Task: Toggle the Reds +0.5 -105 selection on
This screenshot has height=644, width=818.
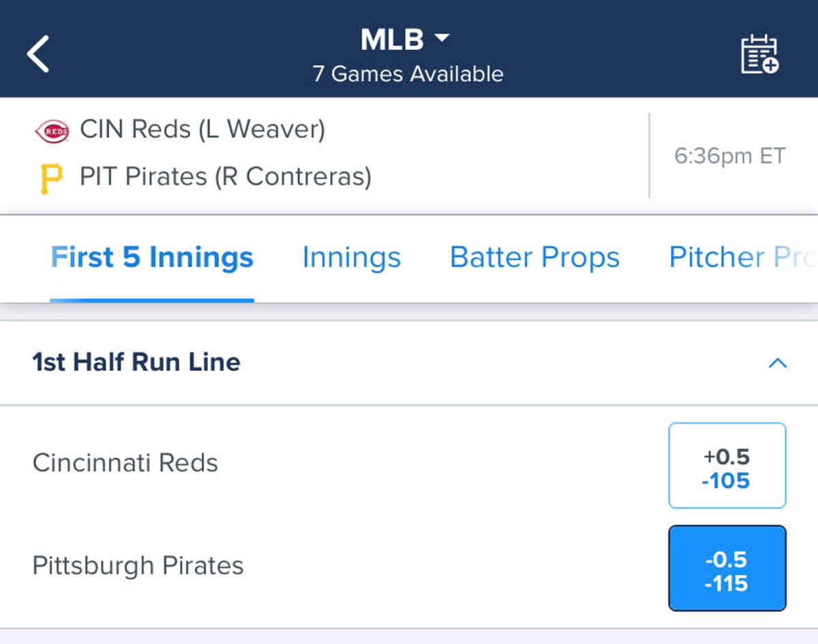Action: tap(727, 465)
